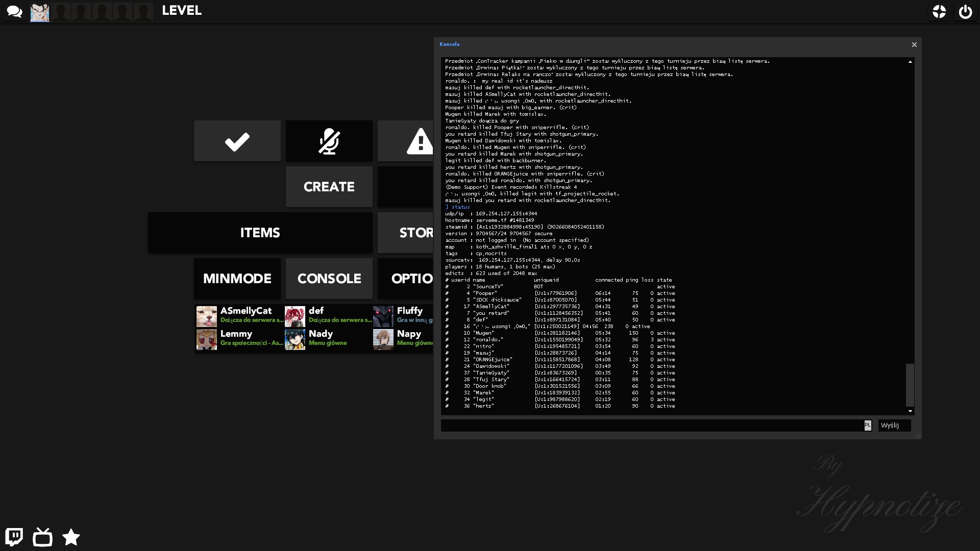Toggle MINMODE menu option
Image resolution: width=980 pixels, height=551 pixels.
click(237, 279)
